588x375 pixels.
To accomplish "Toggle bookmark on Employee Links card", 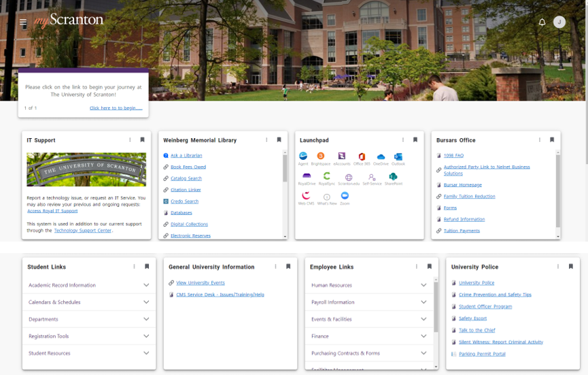I will pyautogui.click(x=430, y=267).
